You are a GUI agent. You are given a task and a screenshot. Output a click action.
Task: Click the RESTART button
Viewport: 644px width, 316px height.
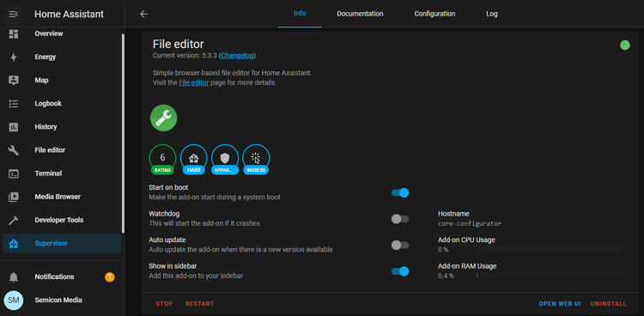199,304
